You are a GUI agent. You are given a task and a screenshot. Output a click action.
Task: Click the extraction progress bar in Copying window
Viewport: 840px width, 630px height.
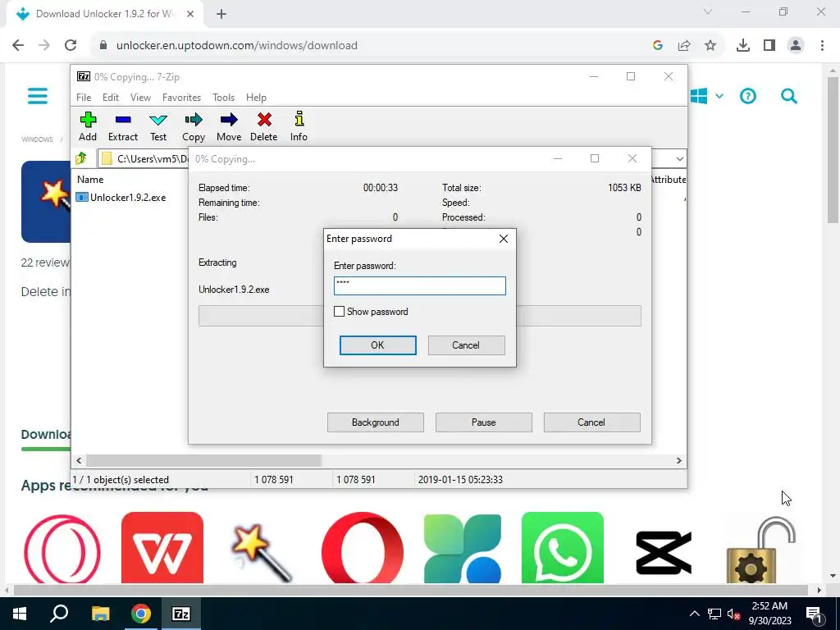point(419,316)
